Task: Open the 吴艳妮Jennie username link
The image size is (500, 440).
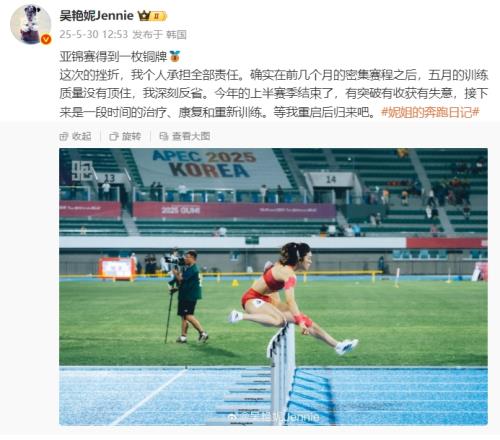Action: click(97, 16)
